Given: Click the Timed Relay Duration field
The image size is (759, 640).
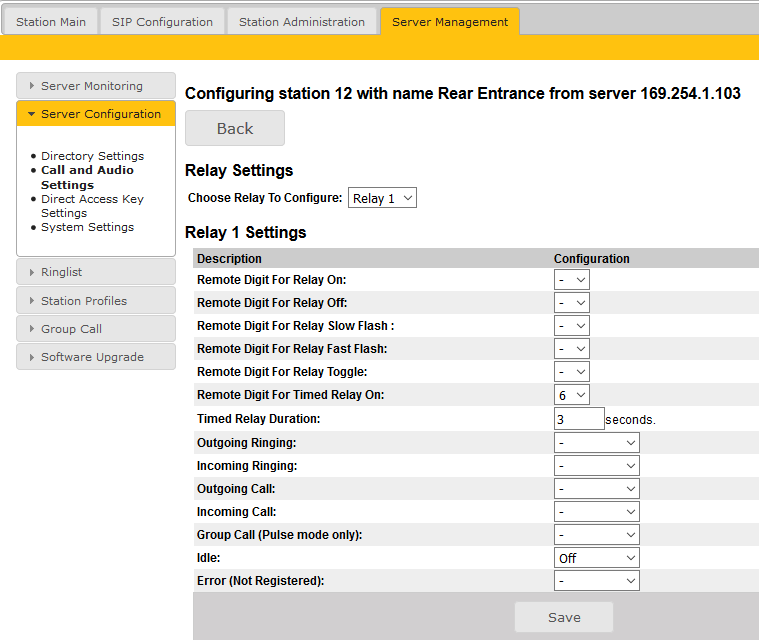Looking at the screenshot, I should pos(579,419).
